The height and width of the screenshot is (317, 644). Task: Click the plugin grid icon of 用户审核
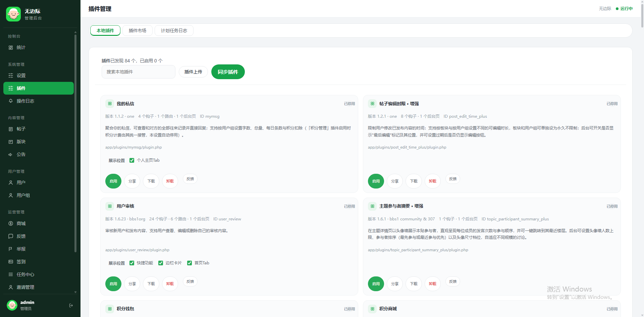click(x=110, y=206)
